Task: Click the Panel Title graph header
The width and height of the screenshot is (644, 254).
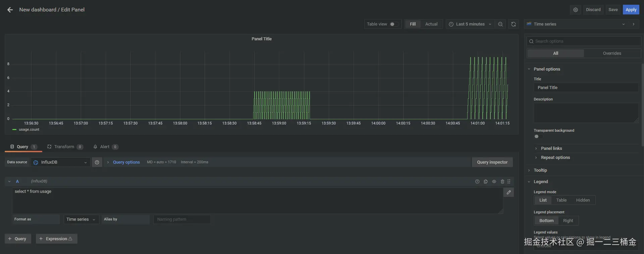Action: 262,39
